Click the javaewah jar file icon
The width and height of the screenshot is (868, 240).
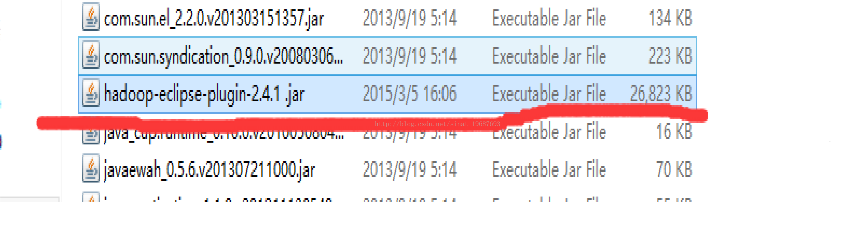point(91,168)
